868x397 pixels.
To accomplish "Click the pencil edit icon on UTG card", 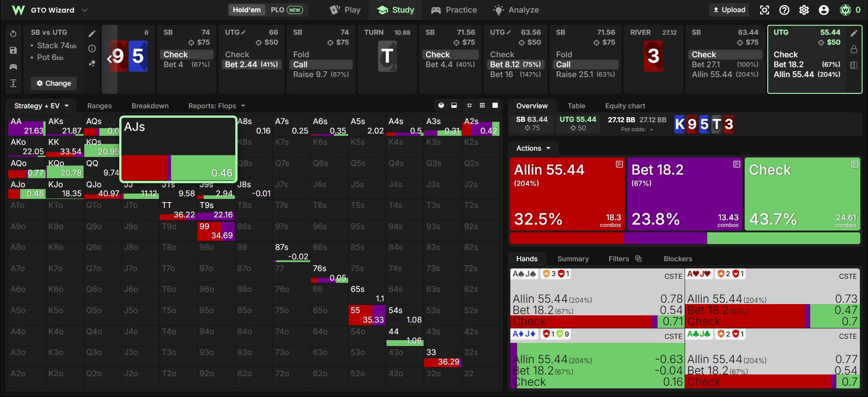I will coord(854,33).
